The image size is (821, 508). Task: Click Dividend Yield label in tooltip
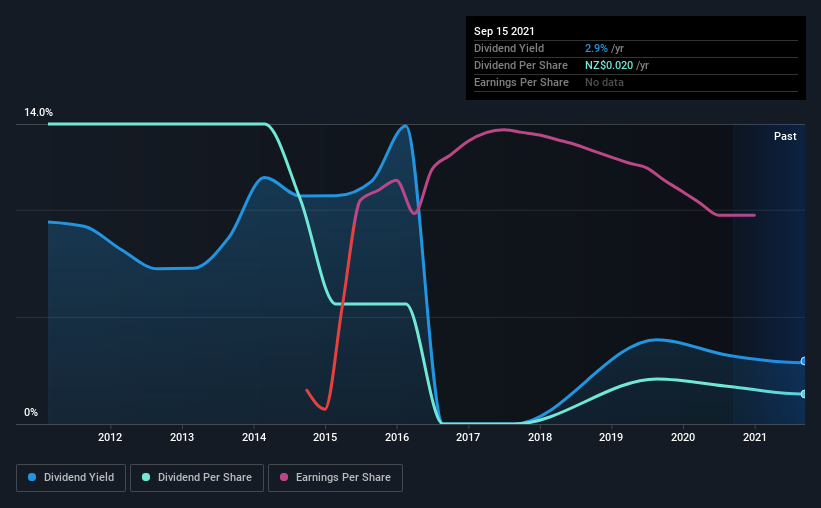coord(509,48)
